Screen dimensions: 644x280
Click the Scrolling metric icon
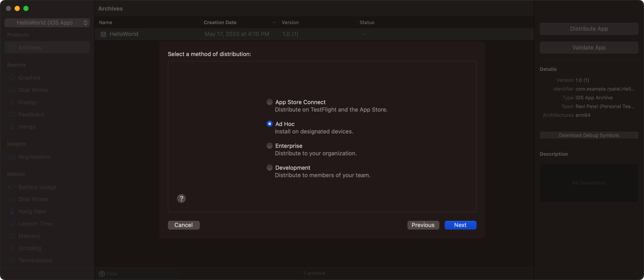point(12,248)
